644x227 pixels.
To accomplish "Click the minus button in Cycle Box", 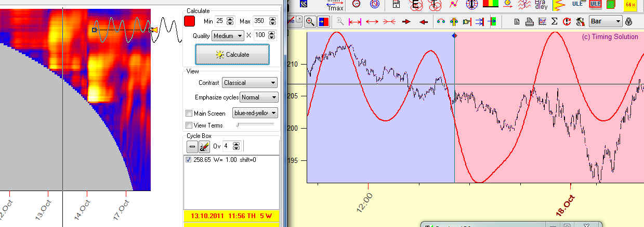I will (x=192, y=146).
